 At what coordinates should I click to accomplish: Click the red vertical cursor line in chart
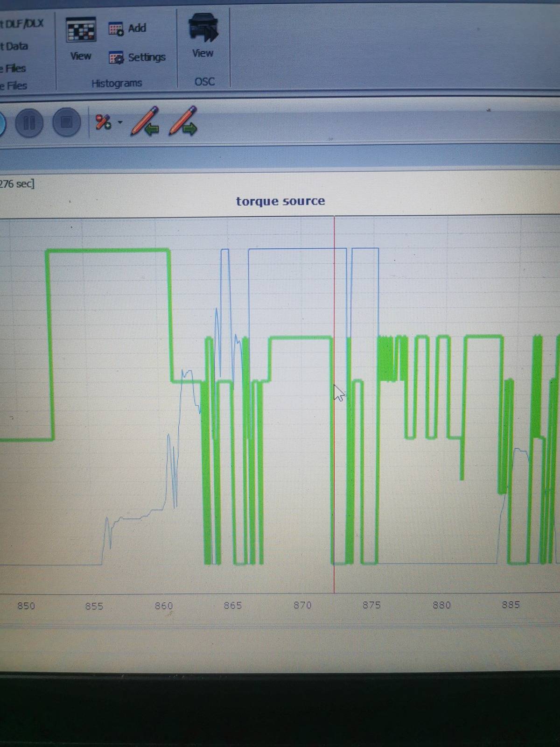[x=334, y=404]
